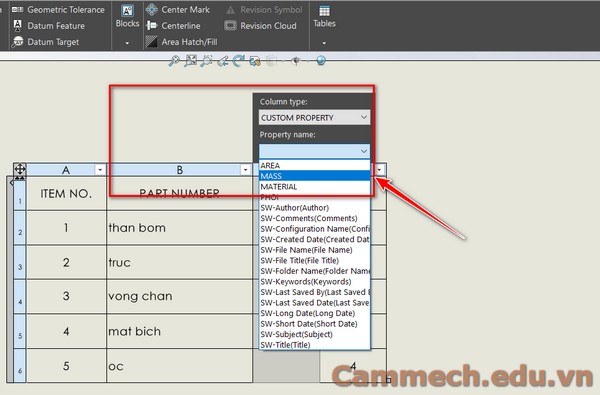Select the Centerline tool

pos(173,26)
